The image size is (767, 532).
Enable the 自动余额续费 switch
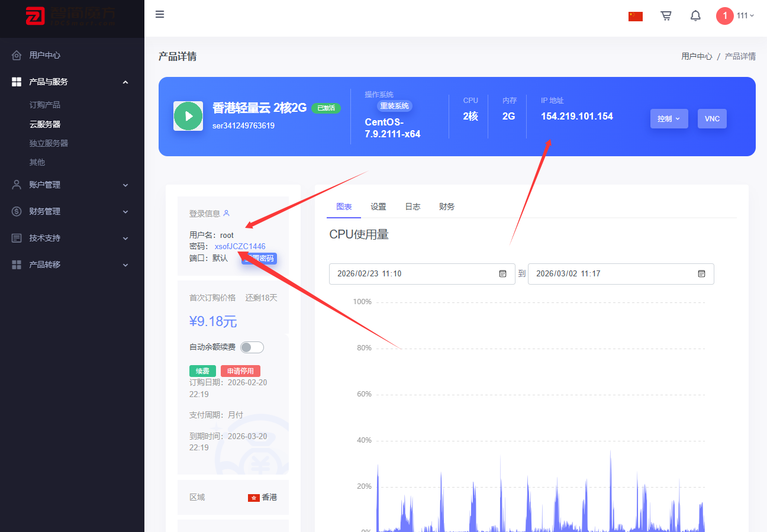(x=252, y=347)
